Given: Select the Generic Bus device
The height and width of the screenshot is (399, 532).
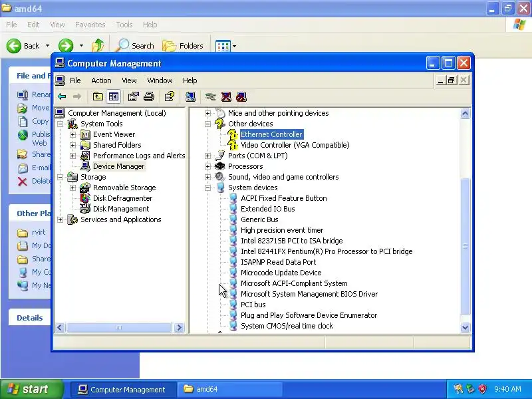Looking at the screenshot, I should pyautogui.click(x=259, y=219).
